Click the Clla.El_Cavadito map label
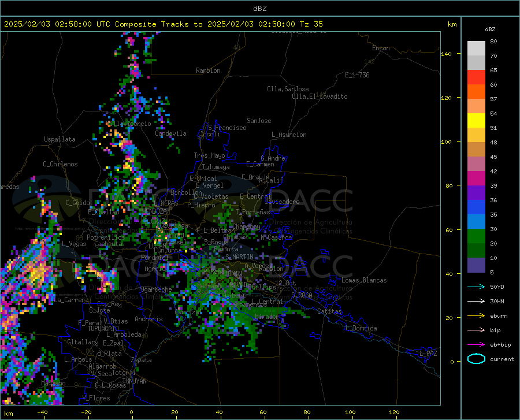The height and width of the screenshot is (420, 520). [x=320, y=96]
